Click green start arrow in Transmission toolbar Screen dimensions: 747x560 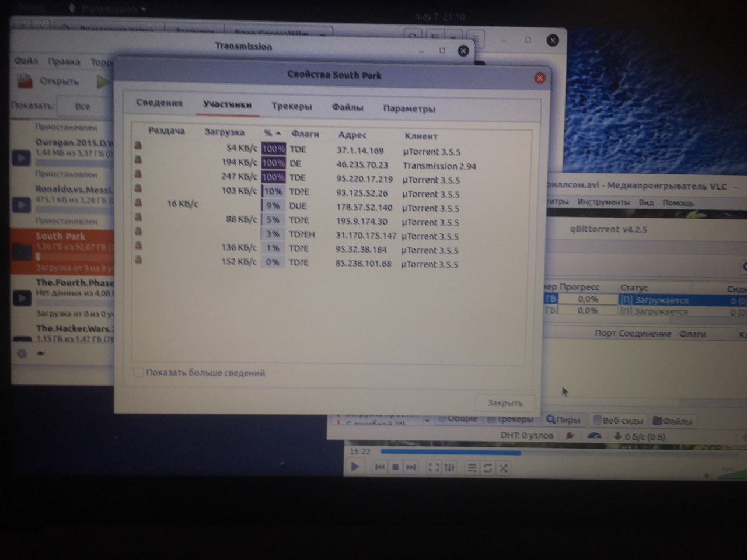click(x=103, y=82)
